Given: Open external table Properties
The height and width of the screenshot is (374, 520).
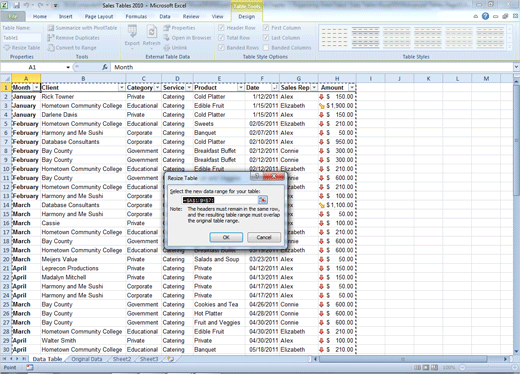Looking at the screenshot, I should pyautogui.click(x=179, y=28).
